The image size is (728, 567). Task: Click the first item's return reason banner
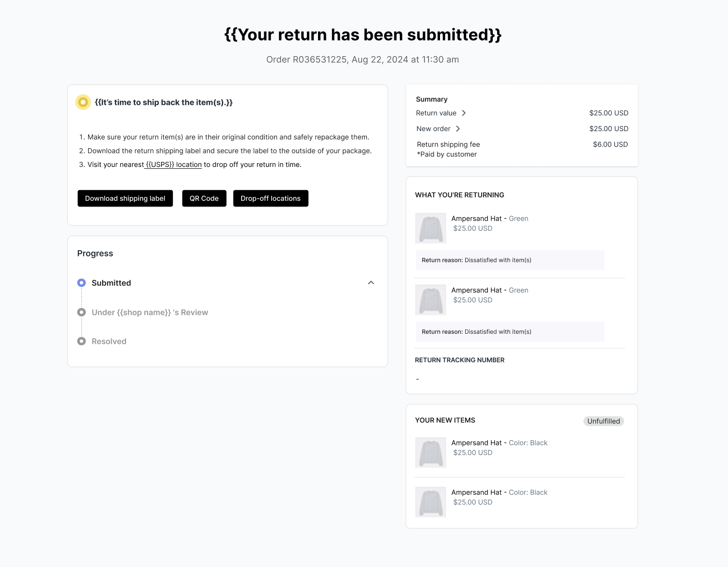coord(510,260)
